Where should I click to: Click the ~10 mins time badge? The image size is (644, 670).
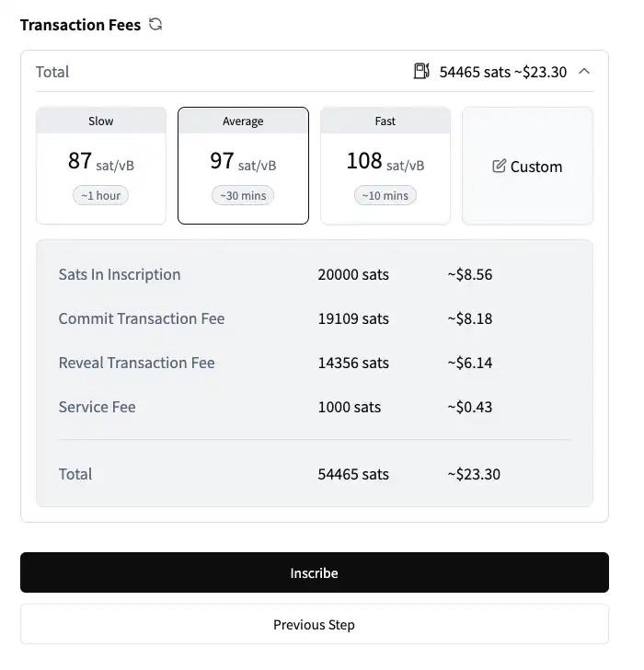385,196
